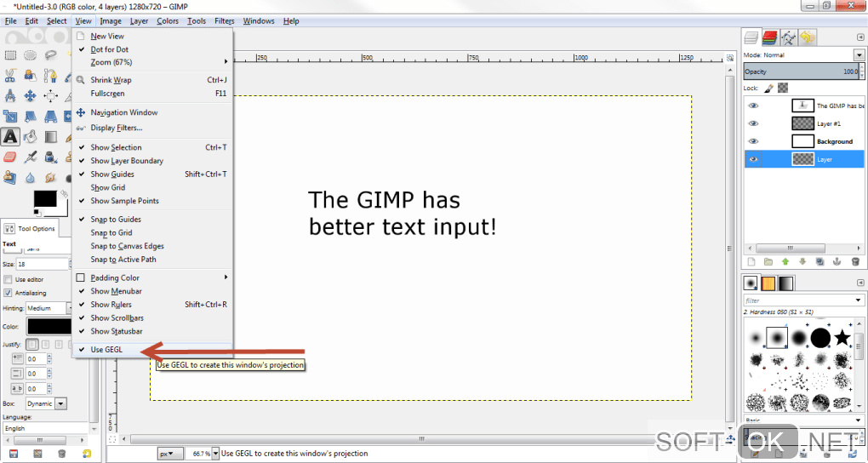Viewport: 868px width, 463px height.
Task: Select the Measure compass tool
Action: pos(10,96)
